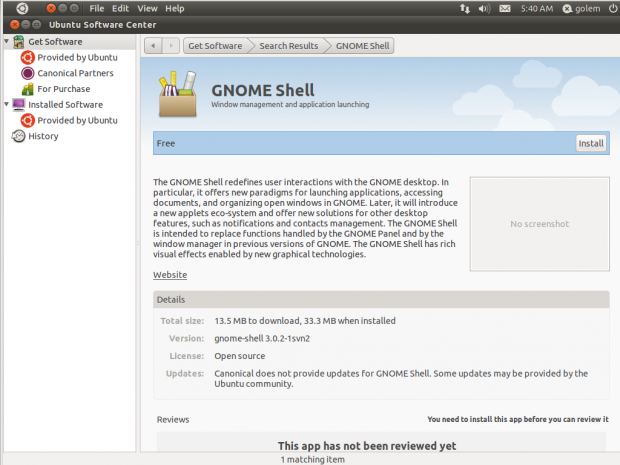Open the Edit menu
The width and height of the screenshot is (620, 465).
click(x=120, y=8)
